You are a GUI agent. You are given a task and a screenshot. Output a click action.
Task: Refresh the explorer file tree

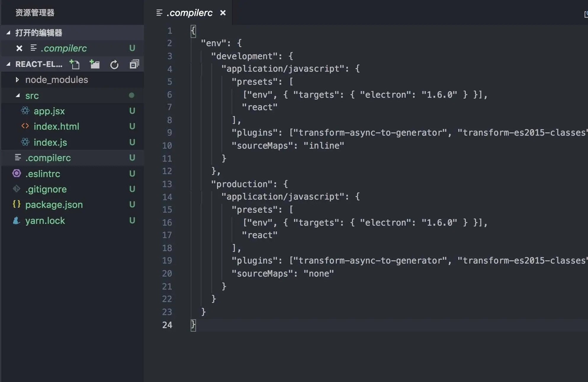pos(114,64)
